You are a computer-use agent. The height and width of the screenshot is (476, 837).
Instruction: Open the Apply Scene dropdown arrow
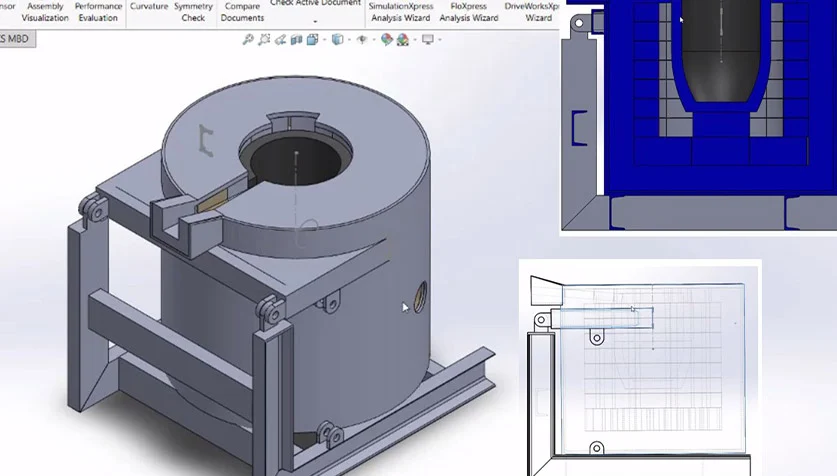tap(415, 39)
